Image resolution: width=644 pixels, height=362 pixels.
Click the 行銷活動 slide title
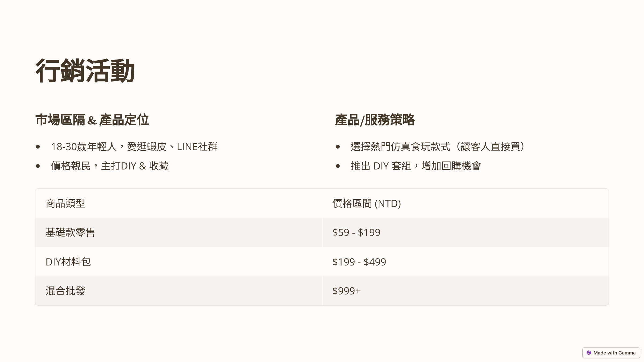[85, 71]
